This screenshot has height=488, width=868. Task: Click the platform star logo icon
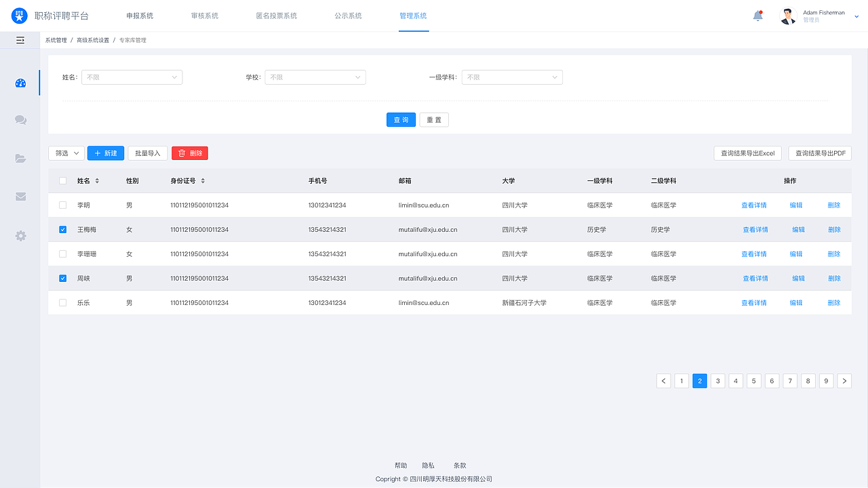[x=20, y=16]
